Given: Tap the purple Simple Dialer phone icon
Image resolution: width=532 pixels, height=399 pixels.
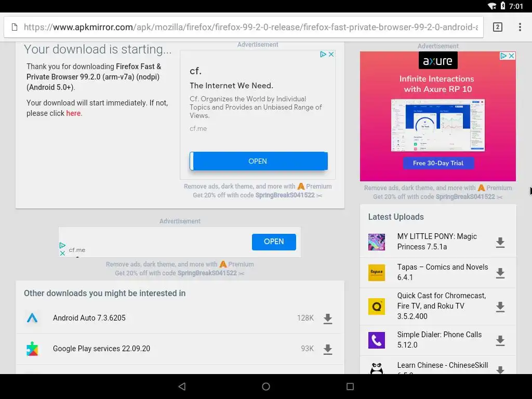Looking at the screenshot, I should click(x=377, y=340).
